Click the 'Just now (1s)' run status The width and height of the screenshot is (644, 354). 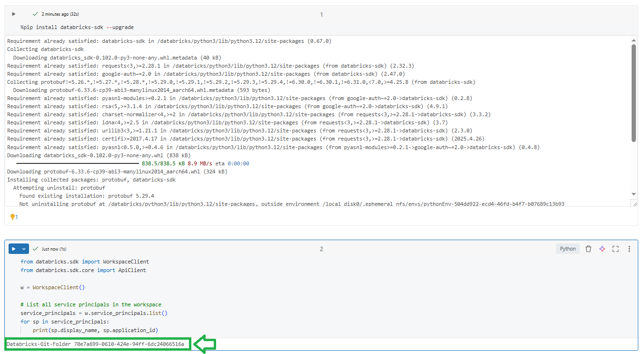(x=54, y=249)
